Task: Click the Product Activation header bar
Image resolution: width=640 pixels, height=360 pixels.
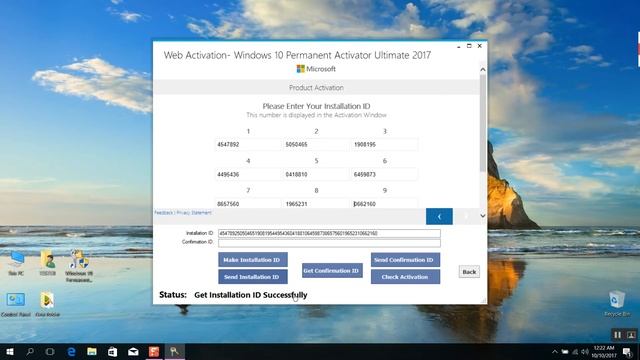Action: click(316, 87)
